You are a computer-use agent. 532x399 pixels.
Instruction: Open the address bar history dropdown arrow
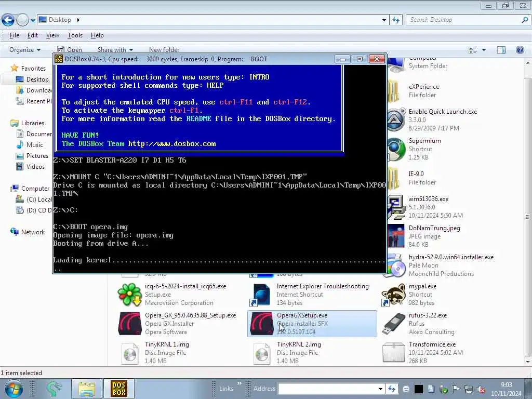[384, 20]
